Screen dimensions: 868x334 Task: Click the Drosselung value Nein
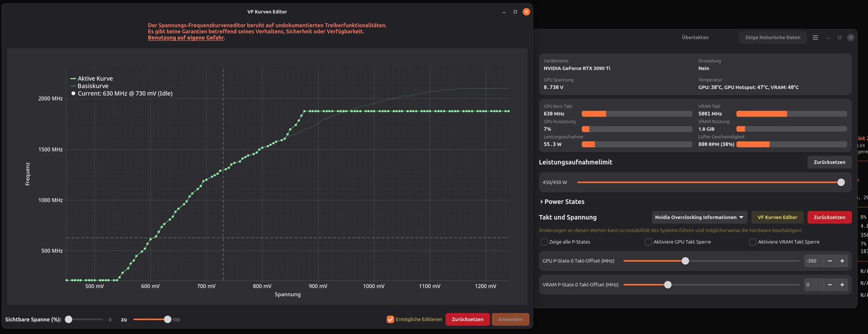click(x=704, y=68)
